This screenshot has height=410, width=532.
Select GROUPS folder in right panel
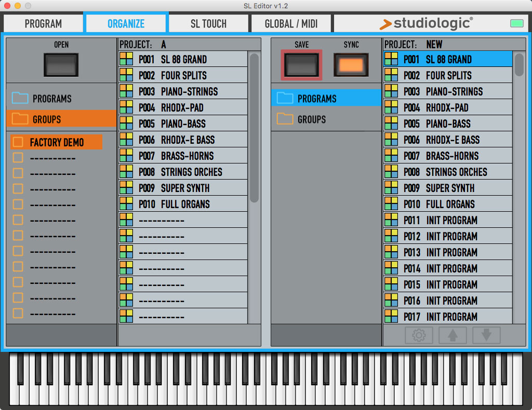pyautogui.click(x=326, y=119)
